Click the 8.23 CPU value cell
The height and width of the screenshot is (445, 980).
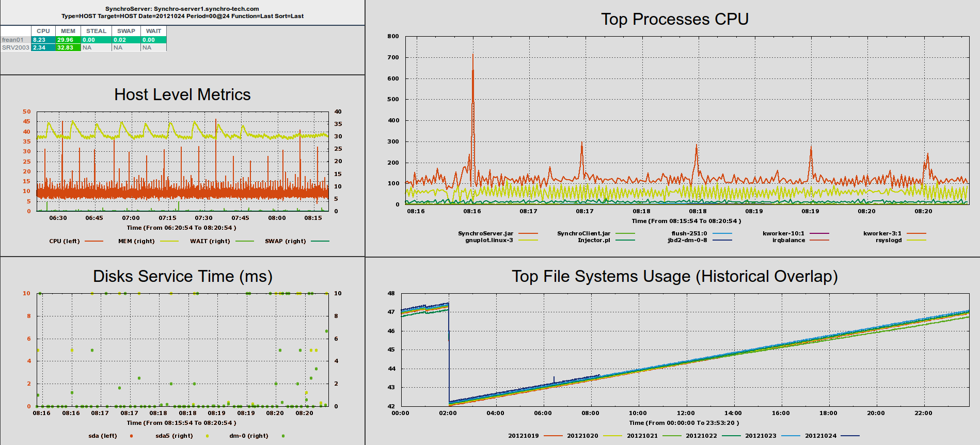click(43, 40)
